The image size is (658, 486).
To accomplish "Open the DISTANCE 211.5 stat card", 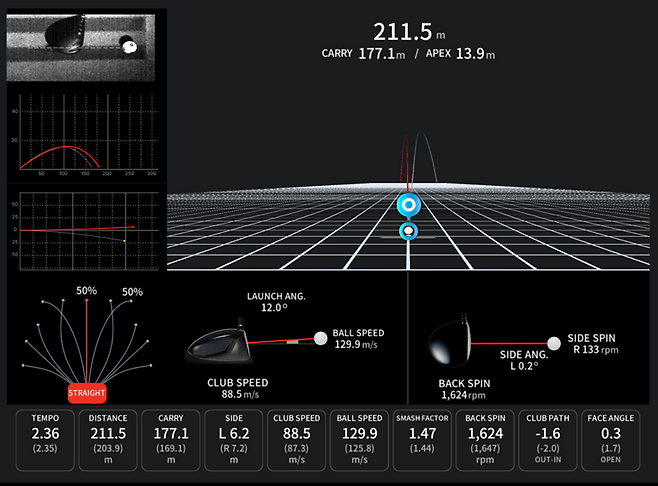I will (x=108, y=440).
